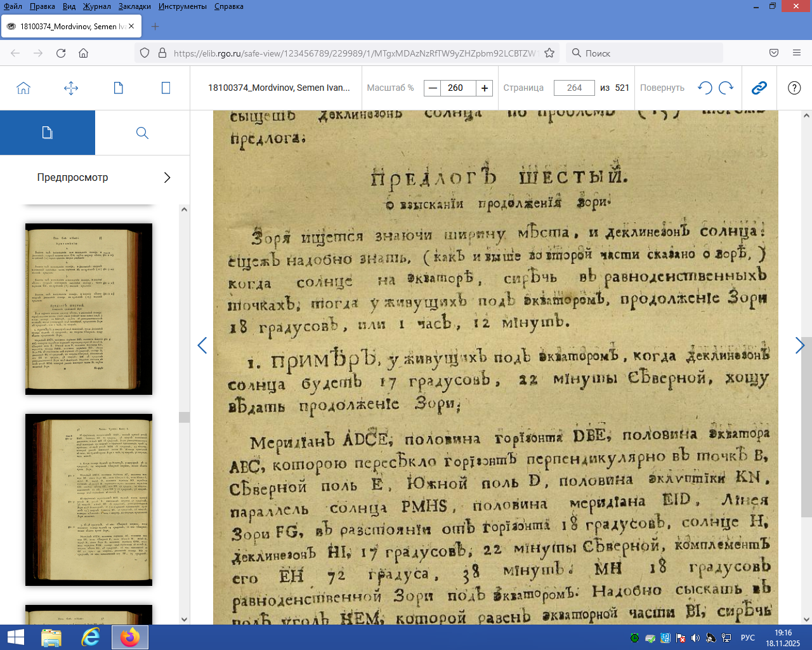Click the page number field showing 264
This screenshot has width=812, height=650.
click(574, 88)
